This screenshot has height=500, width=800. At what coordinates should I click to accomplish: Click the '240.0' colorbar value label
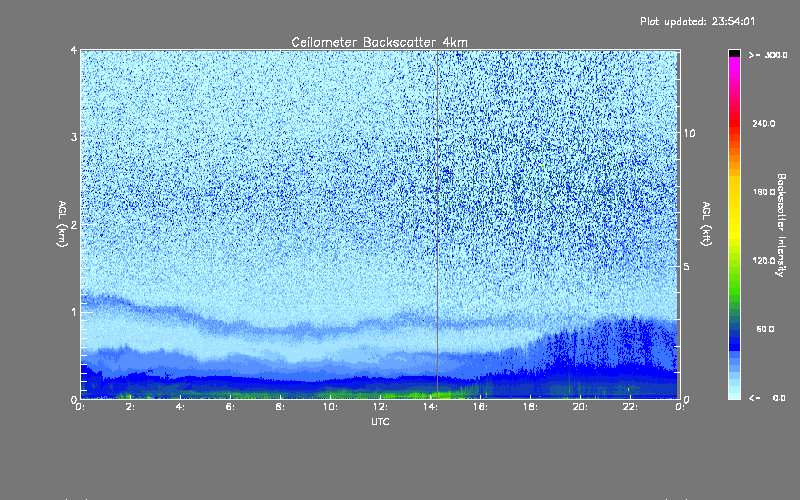[x=764, y=123]
